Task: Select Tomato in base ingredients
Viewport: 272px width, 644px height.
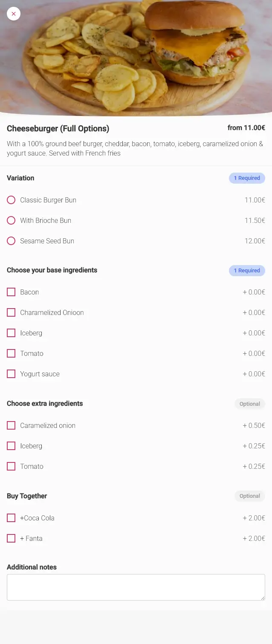Action: click(x=11, y=353)
